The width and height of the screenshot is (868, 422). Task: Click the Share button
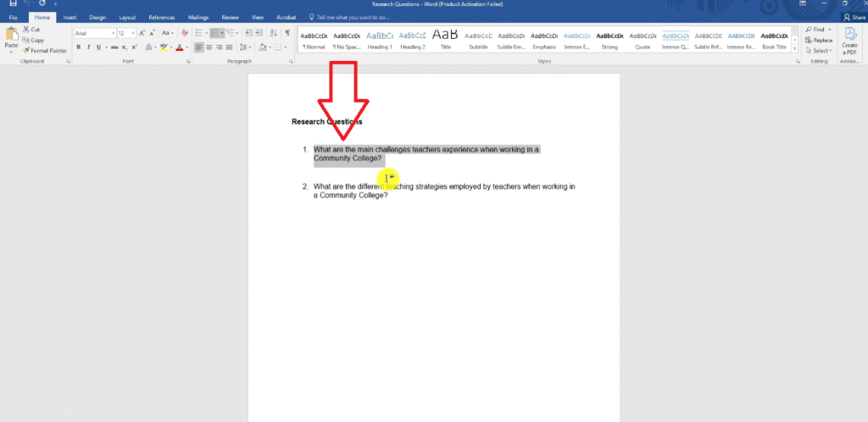coord(852,17)
